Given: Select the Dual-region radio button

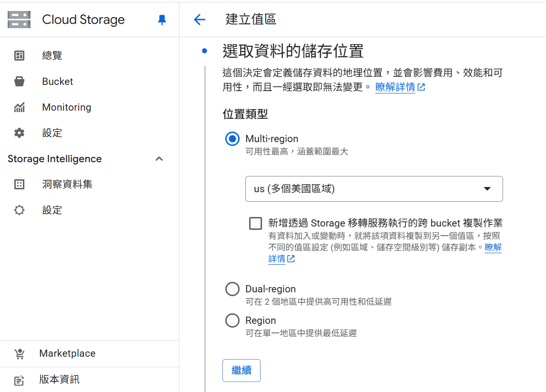Looking at the screenshot, I should [x=232, y=289].
